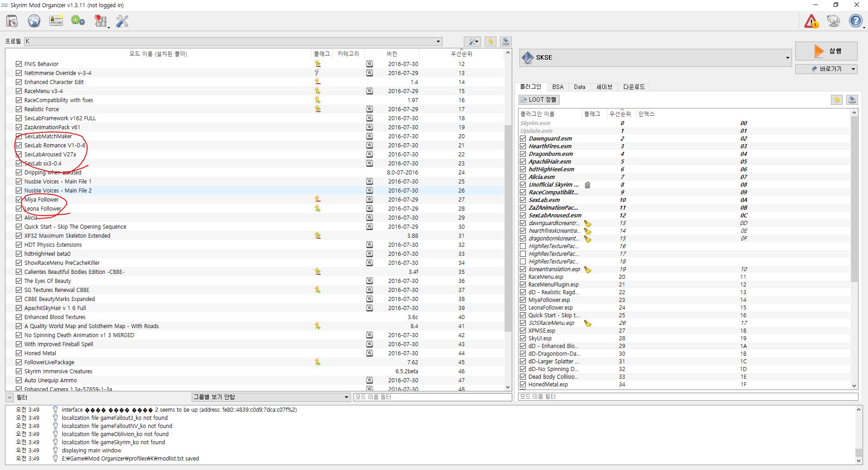The width and height of the screenshot is (868, 470).
Task: Click the broom icon beside koreantranslation.esp
Action: click(587, 269)
